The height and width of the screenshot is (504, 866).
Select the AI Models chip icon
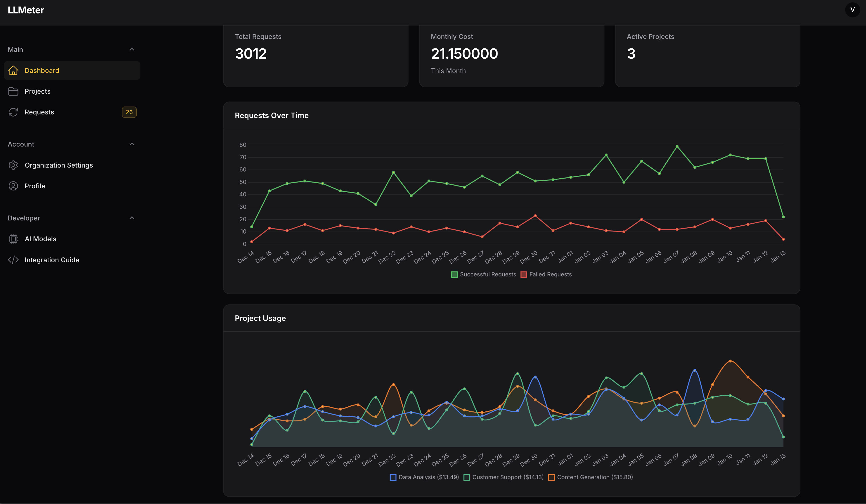coord(13,239)
